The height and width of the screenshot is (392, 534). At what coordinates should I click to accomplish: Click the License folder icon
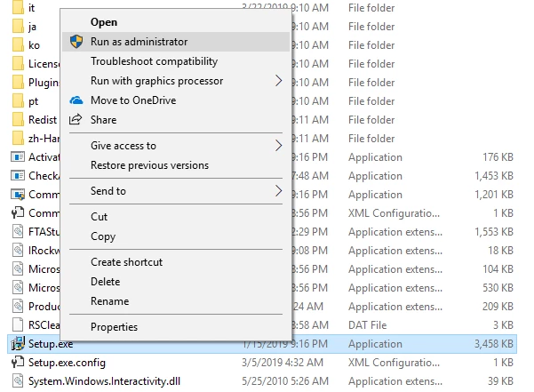[18, 64]
